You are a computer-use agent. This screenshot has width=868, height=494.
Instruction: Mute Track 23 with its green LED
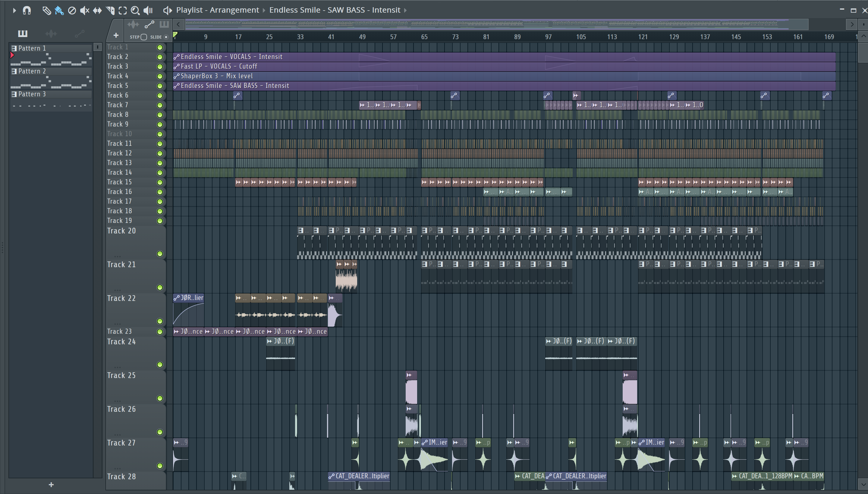pos(159,331)
